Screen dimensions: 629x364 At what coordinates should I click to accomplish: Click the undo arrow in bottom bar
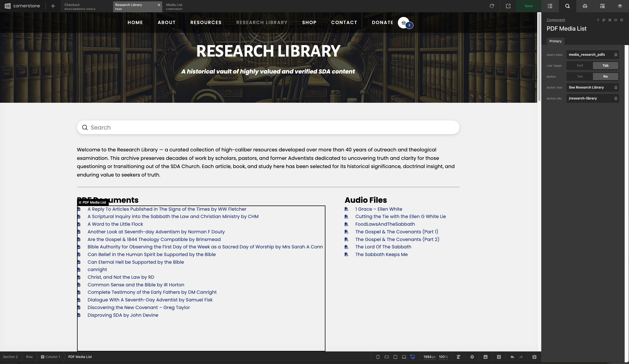click(x=512, y=357)
